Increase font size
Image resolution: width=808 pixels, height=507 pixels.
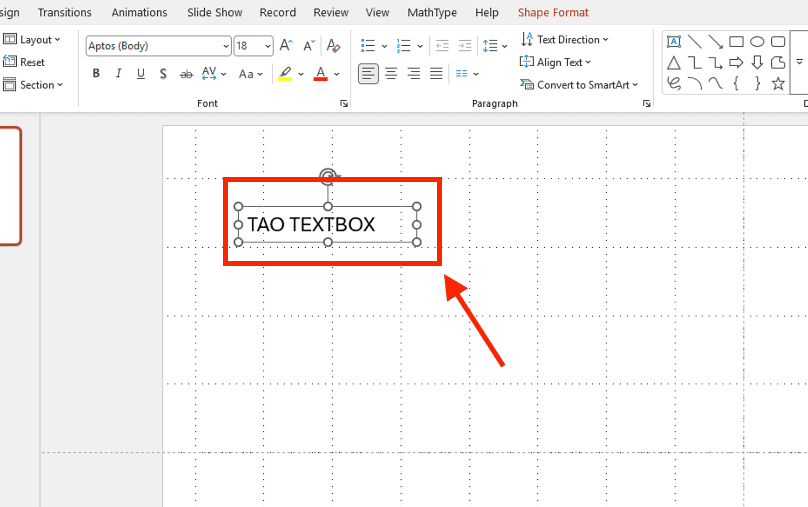(286, 45)
